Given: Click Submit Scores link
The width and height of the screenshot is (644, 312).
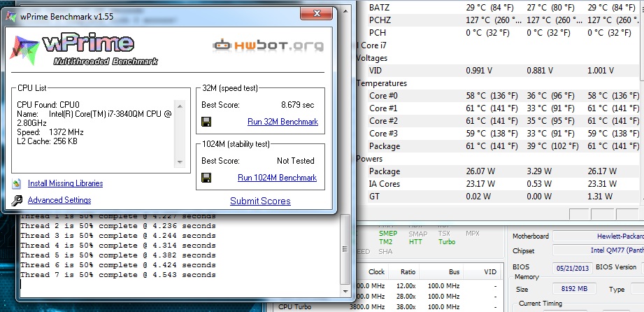Looking at the screenshot, I should point(260,201).
